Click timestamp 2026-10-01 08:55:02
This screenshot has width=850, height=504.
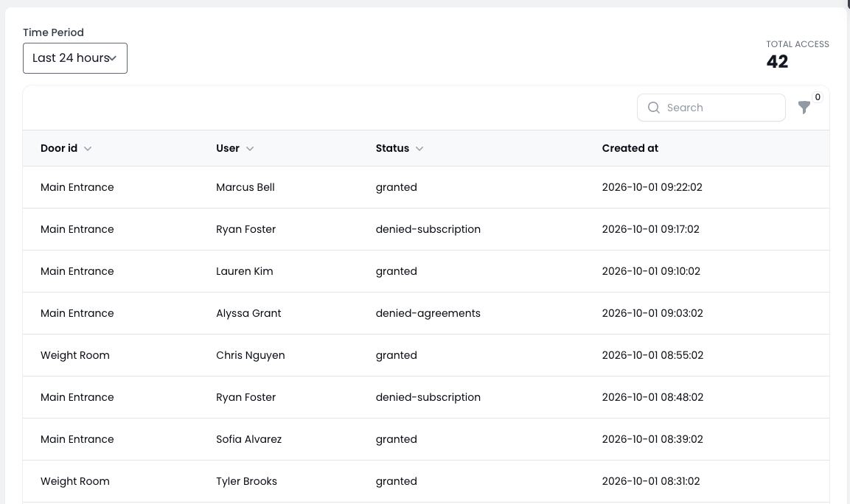[x=652, y=355]
